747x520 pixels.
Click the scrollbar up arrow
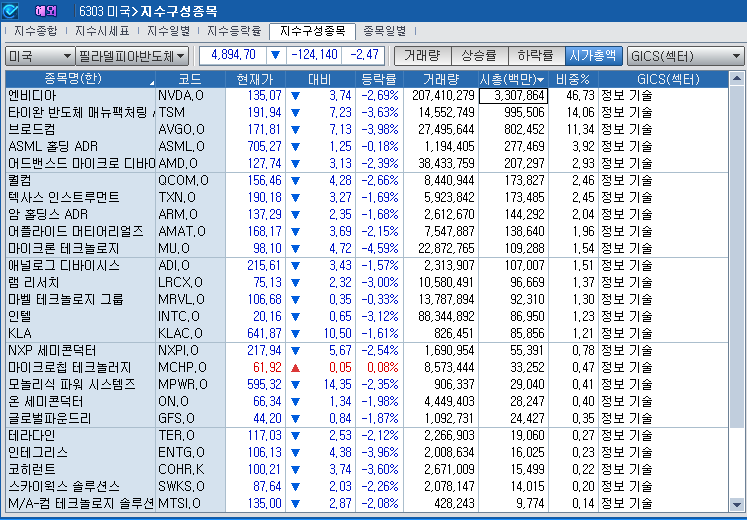(736, 79)
